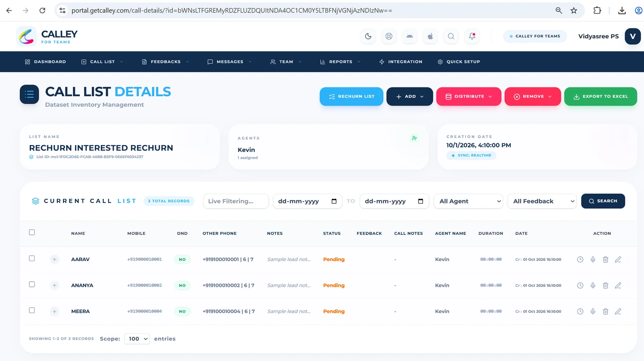Image resolution: width=644 pixels, height=361 pixels.
Task: Bookmark page with browser star icon
Action: [x=574, y=10]
